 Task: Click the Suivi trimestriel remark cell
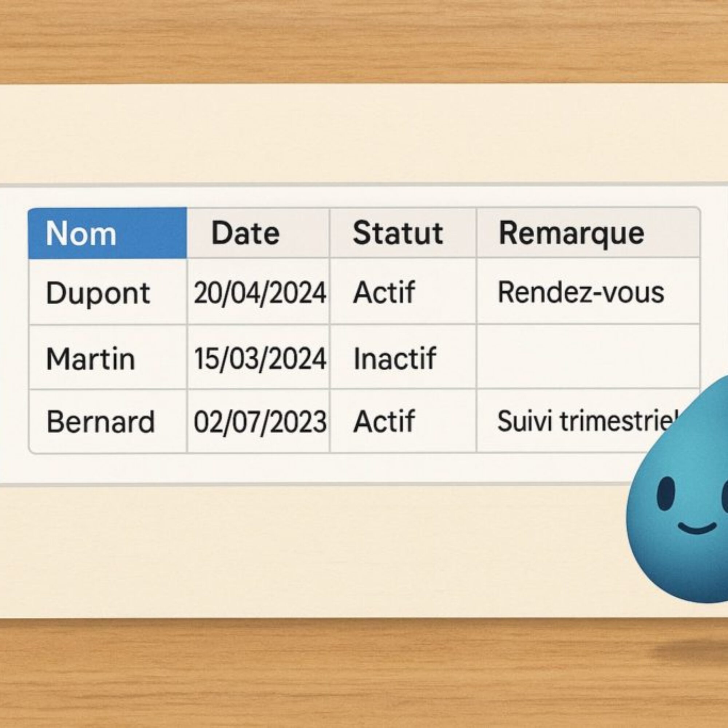[577, 421]
